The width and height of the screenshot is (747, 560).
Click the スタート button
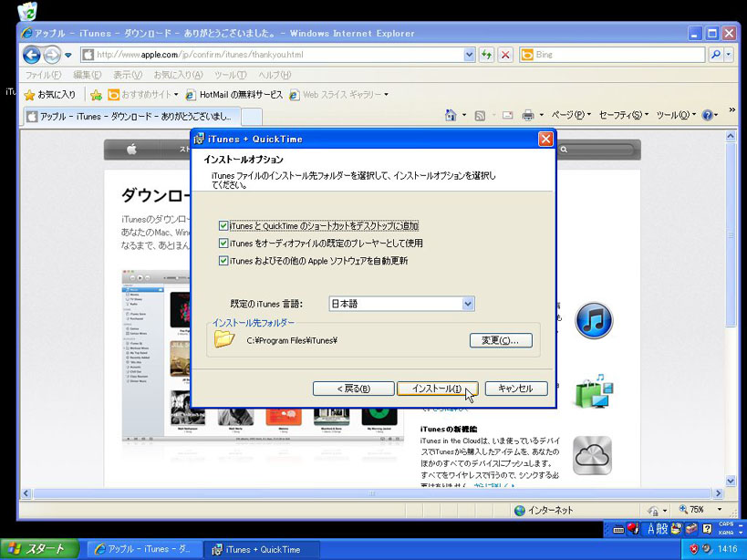tap(39, 549)
